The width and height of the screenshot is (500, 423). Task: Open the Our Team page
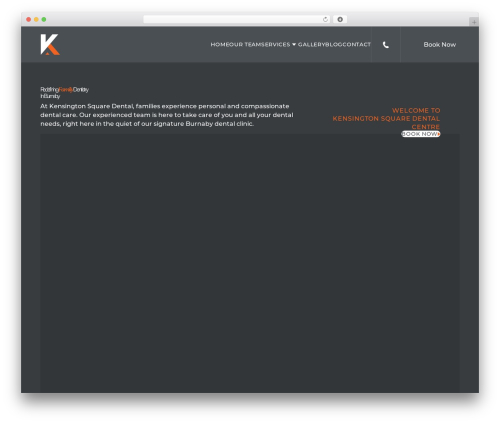click(244, 44)
